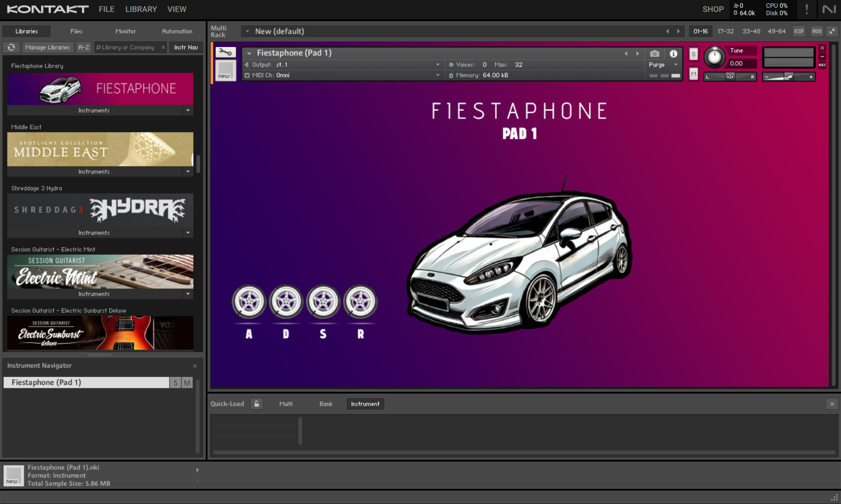Toggle Mute on the Fiestaphone instrument header
The height and width of the screenshot is (504, 841).
(x=694, y=74)
